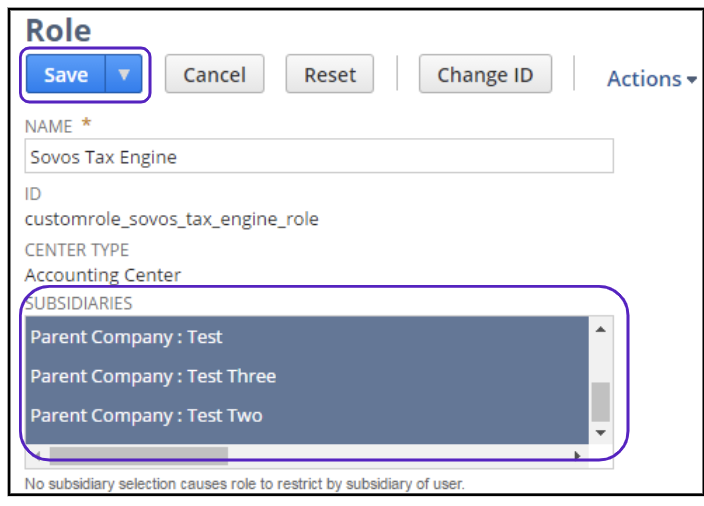Click the subsidiaries list scroll up arrow

point(600,328)
